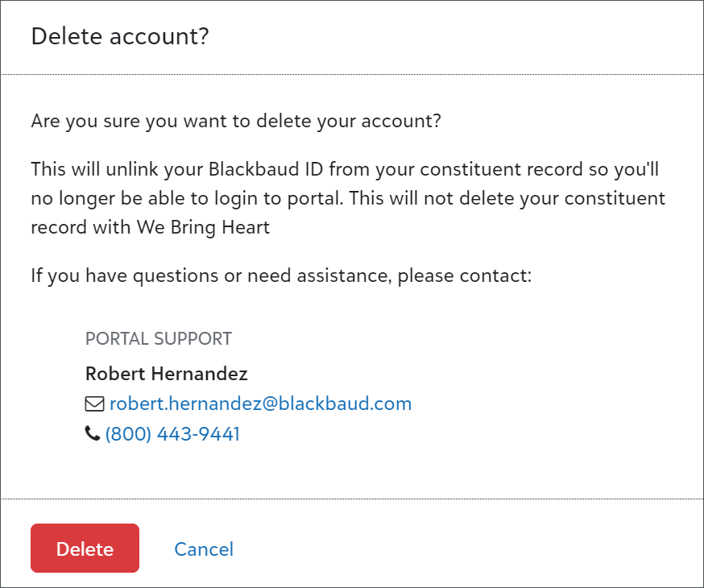Click the "constituent record" warning paragraph

click(x=348, y=198)
